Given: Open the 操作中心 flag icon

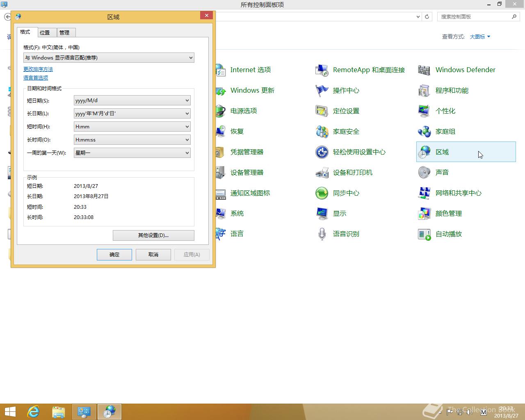Looking at the screenshot, I should click(x=322, y=90).
